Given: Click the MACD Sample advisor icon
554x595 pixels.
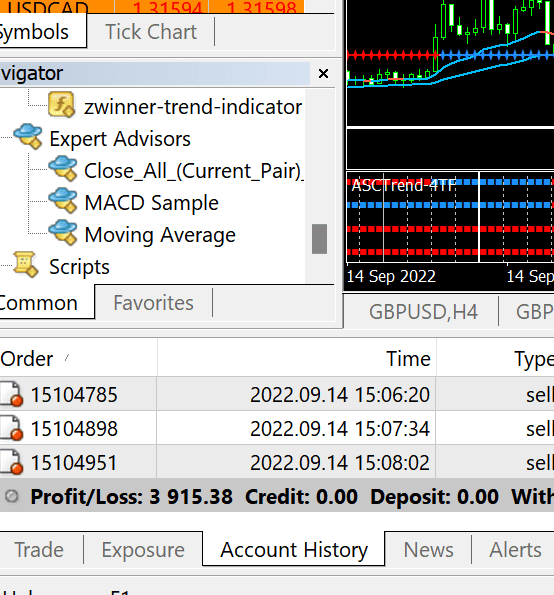Looking at the screenshot, I should 63,200.
